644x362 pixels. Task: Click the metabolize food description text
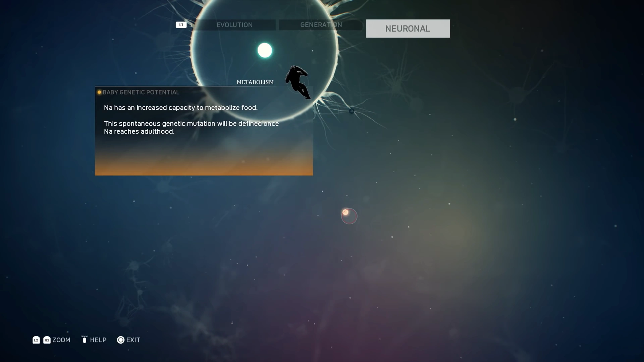click(180, 108)
